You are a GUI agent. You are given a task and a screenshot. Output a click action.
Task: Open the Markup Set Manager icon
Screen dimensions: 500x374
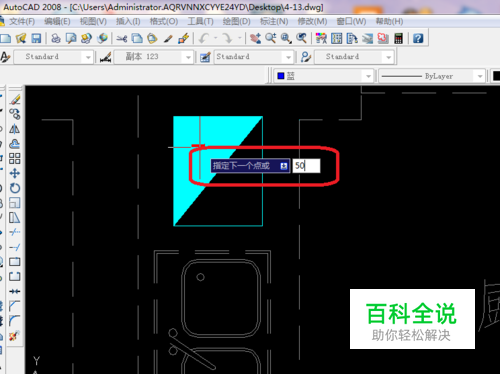click(383, 38)
